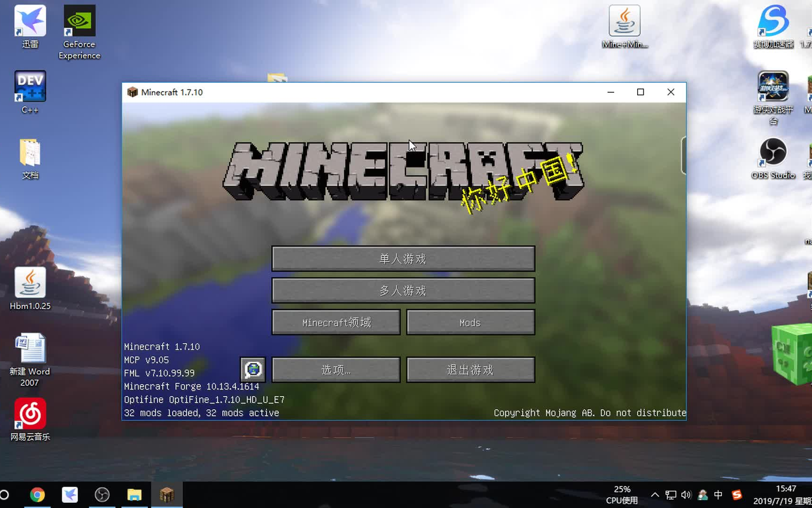The image size is (812, 508).
Task: Open volume control tray icon
Action: (x=686, y=495)
